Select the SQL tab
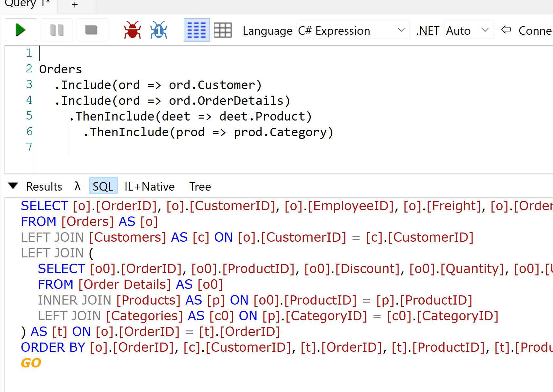This screenshot has height=392, width=553. point(103,186)
